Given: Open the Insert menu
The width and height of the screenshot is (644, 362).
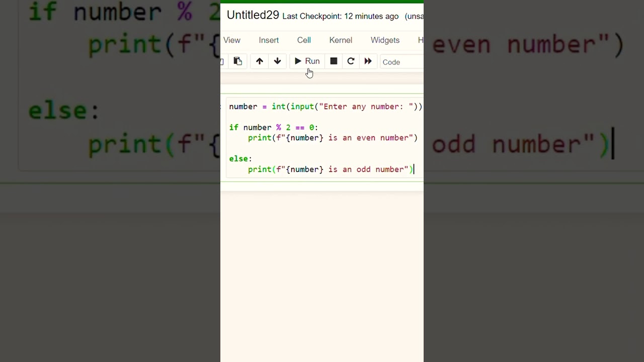Looking at the screenshot, I should coord(269,40).
